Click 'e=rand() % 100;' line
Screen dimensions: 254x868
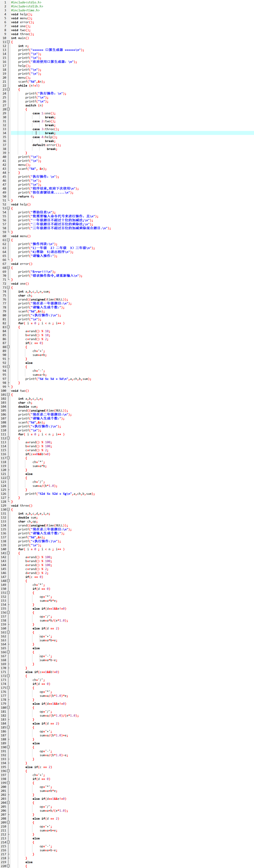click(39, 565)
